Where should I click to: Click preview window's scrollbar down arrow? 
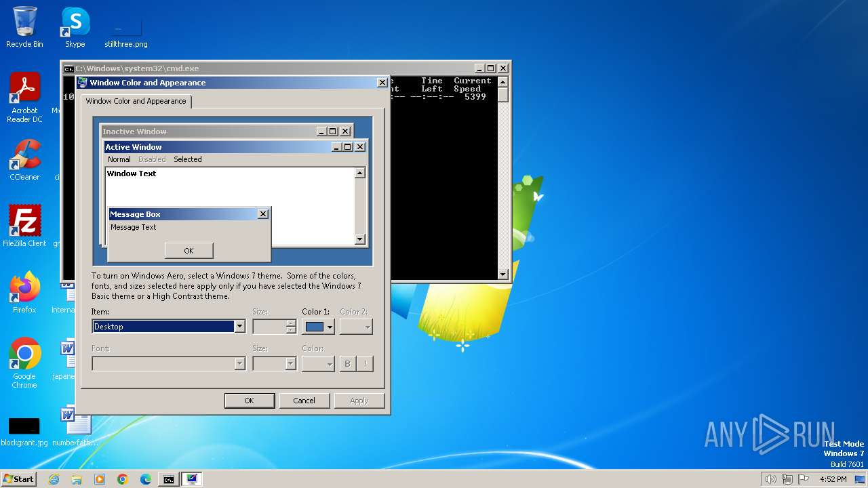click(360, 239)
